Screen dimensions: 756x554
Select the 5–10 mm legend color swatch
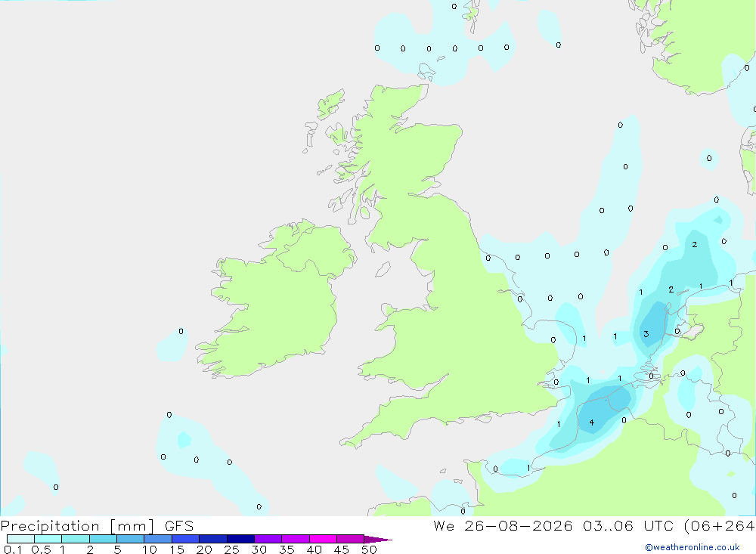click(131, 539)
